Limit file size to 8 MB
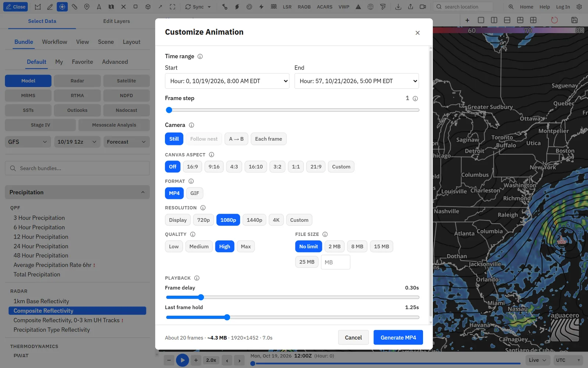588x368 pixels. 357,247
